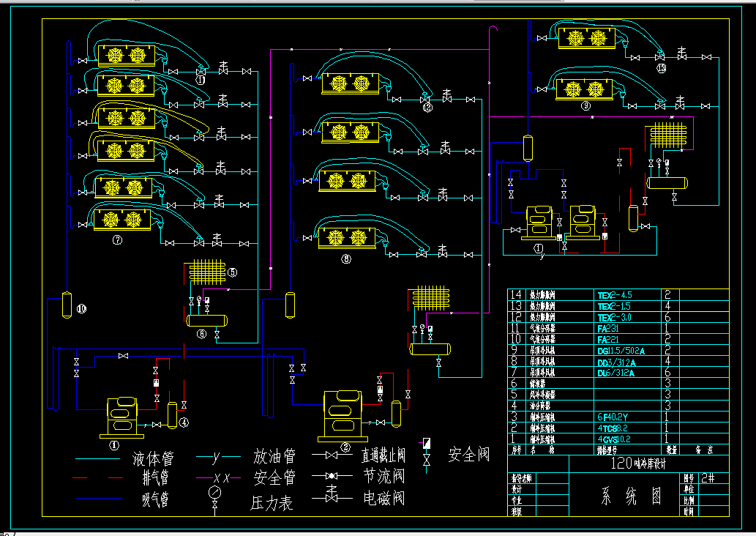Select the liquid receiver tank labeled ⑥

pyautogui.click(x=206, y=320)
